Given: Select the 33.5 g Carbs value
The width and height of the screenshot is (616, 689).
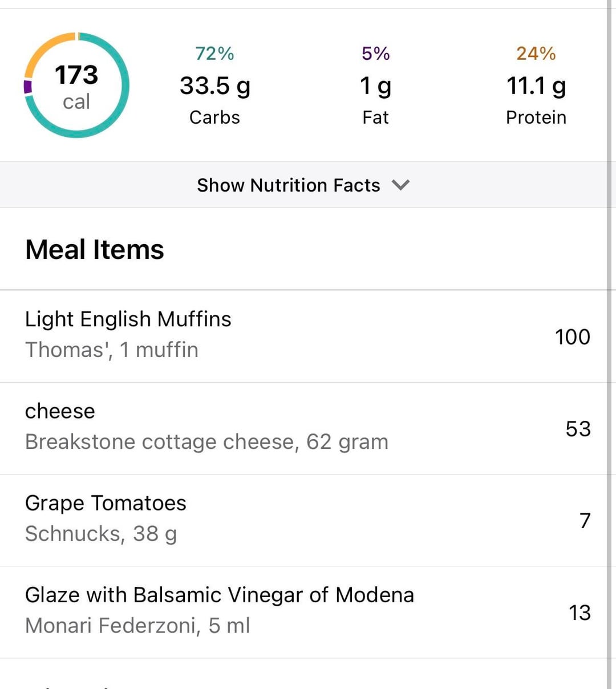Looking at the screenshot, I should 215,86.
